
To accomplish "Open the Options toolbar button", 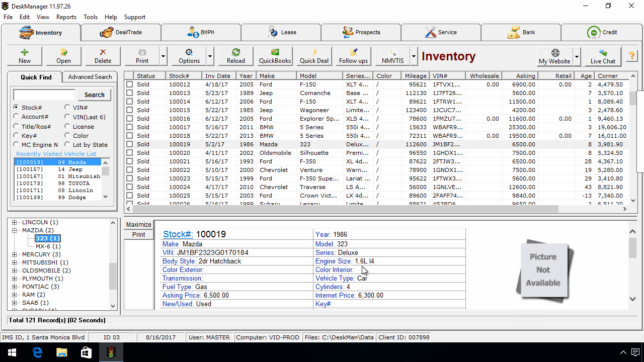I will pos(189,56).
